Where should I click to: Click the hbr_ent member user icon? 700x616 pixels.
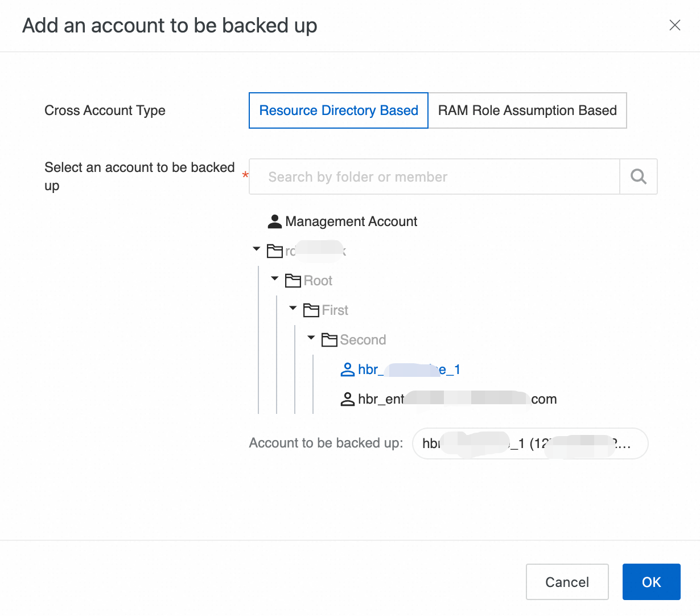click(348, 399)
